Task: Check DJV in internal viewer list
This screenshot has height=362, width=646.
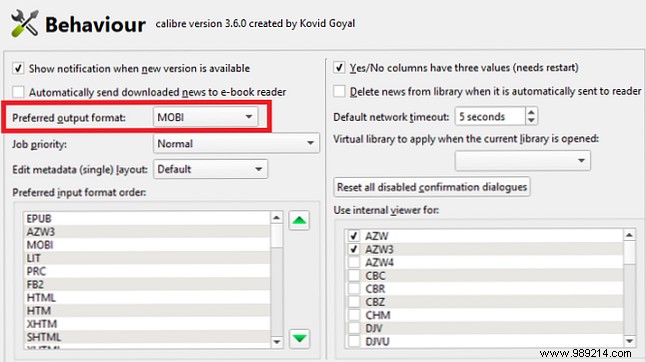Action: pos(353,328)
